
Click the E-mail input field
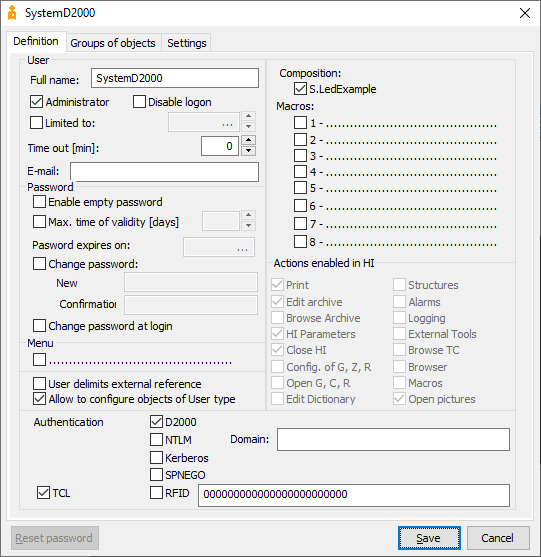pyautogui.click(x=164, y=172)
